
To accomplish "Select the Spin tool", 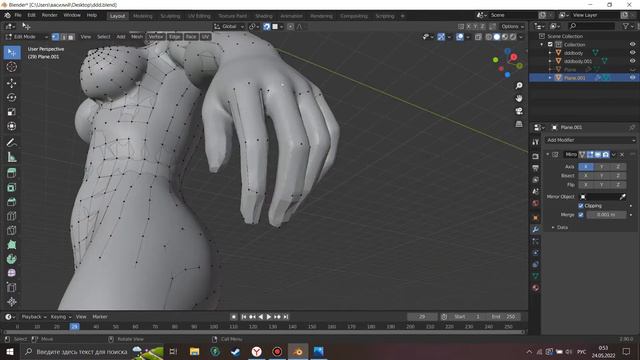I will point(11,259).
